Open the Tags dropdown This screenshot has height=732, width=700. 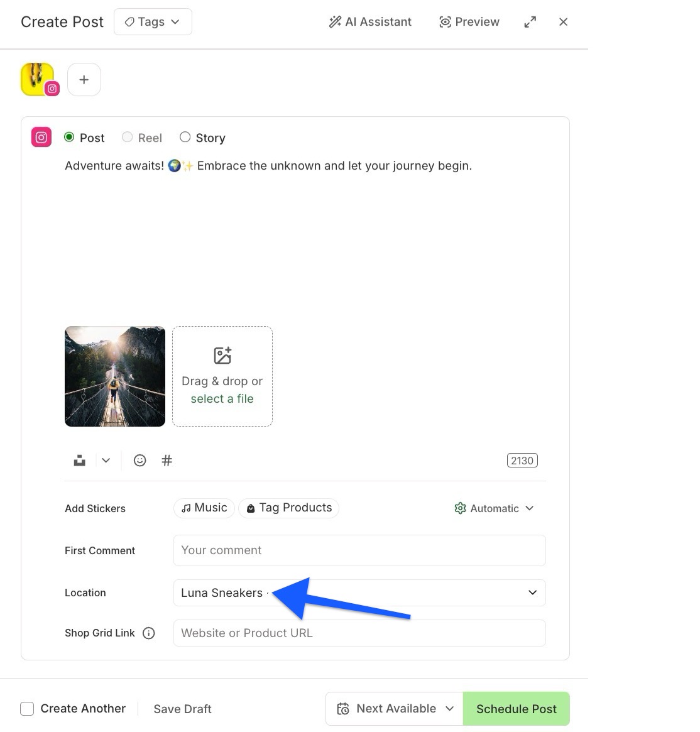click(153, 21)
